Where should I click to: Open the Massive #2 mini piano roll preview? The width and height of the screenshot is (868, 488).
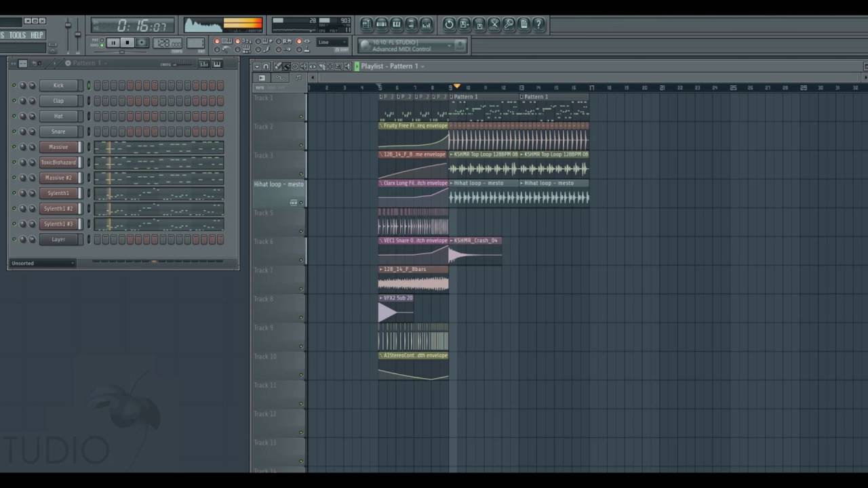tap(159, 178)
